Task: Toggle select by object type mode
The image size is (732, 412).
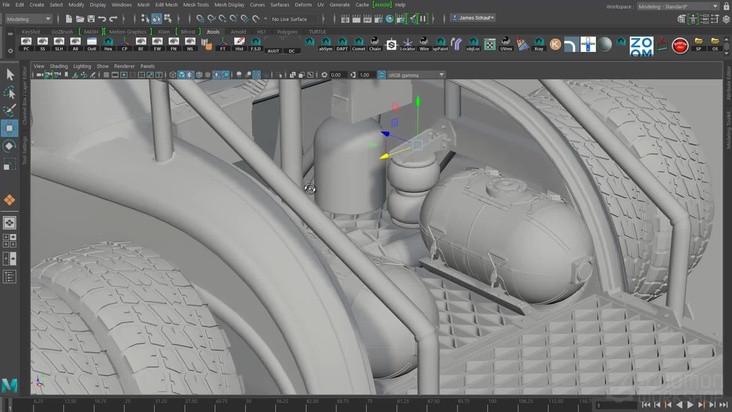Action: pos(156,19)
